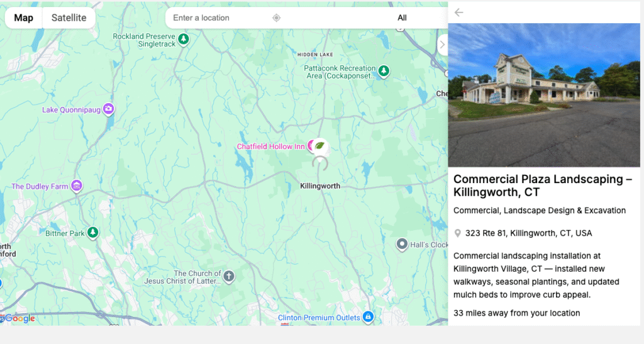Click The Dudley Farm museum marker
This screenshot has width=644, height=344.
(x=77, y=186)
